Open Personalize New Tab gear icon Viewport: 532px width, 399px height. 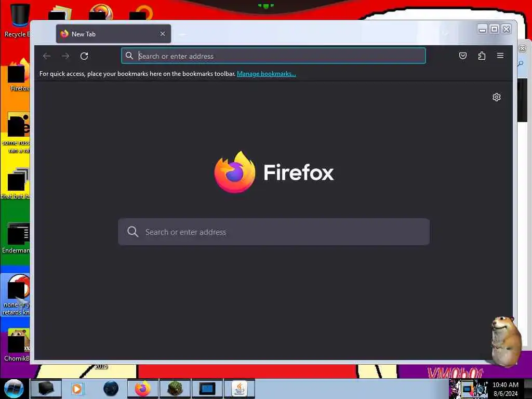pos(496,97)
